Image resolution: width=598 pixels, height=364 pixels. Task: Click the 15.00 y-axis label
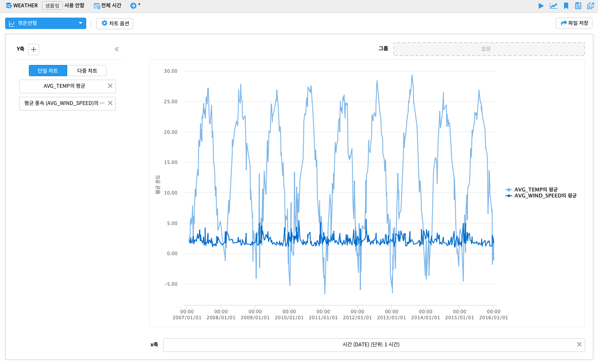(x=171, y=162)
